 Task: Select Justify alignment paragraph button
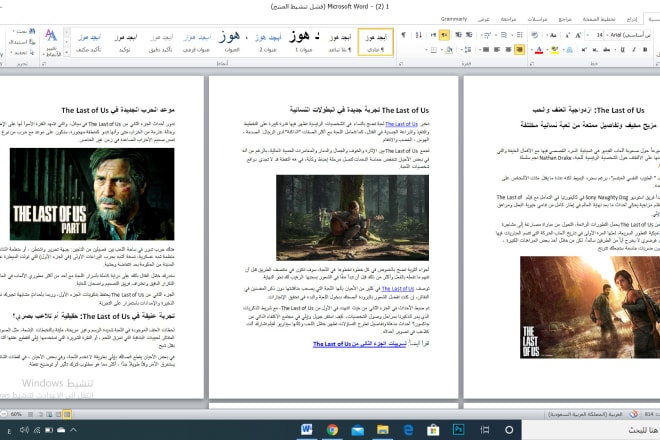pyautogui.click(x=486, y=50)
